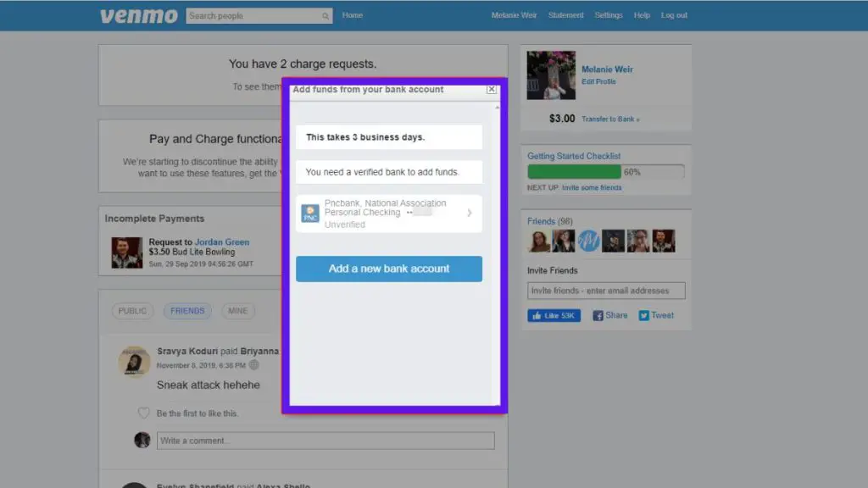Open the blue circular logo friend avatar
This screenshot has width=868, height=488.
588,241
